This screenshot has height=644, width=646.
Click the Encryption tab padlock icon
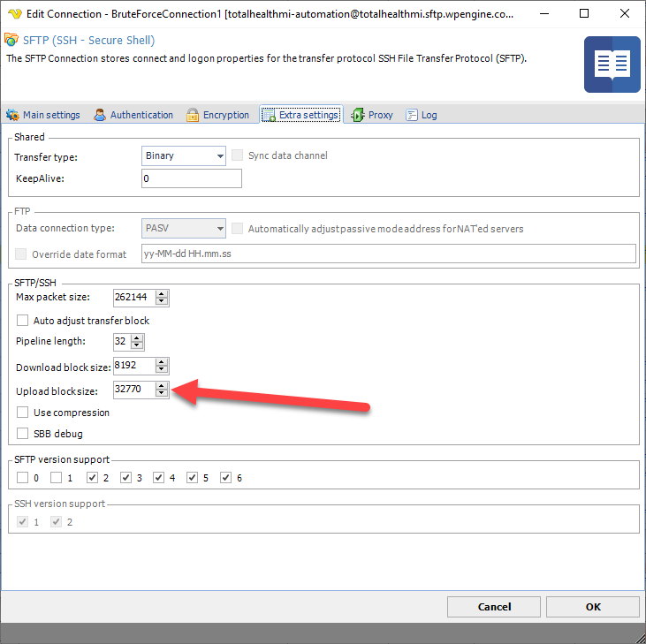coord(193,115)
